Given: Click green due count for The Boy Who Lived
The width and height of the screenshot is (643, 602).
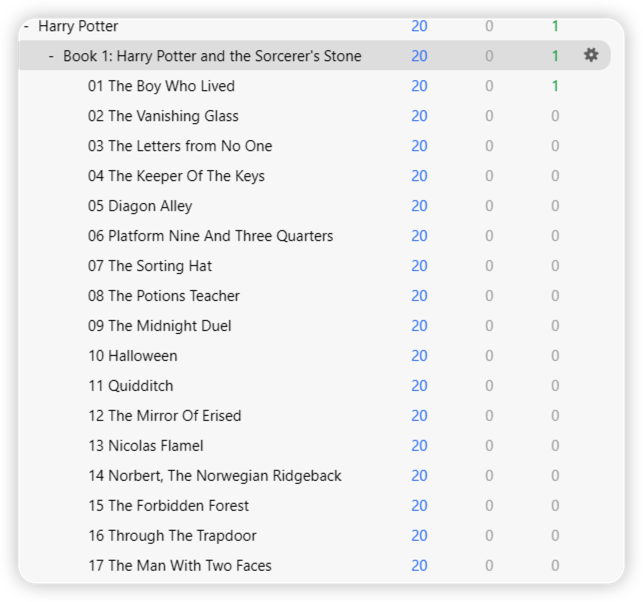Looking at the screenshot, I should coord(555,86).
